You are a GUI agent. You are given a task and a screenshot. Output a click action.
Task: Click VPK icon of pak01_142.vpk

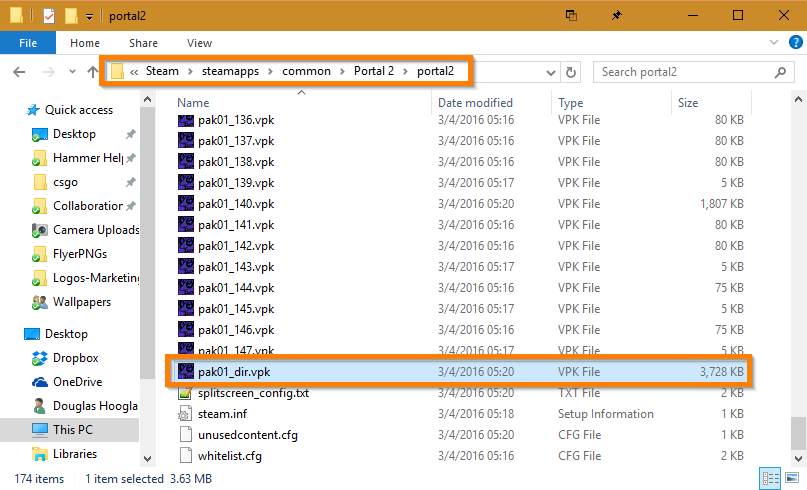tap(186, 245)
